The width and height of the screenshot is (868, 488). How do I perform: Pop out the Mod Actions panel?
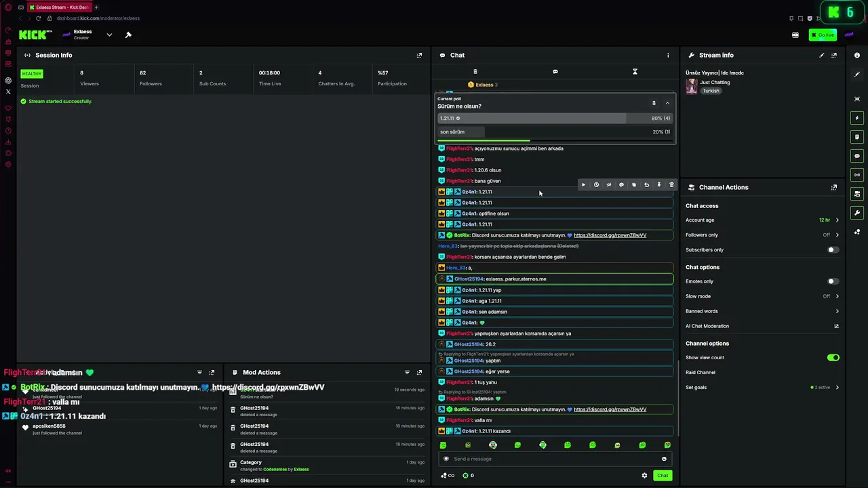coord(419,373)
